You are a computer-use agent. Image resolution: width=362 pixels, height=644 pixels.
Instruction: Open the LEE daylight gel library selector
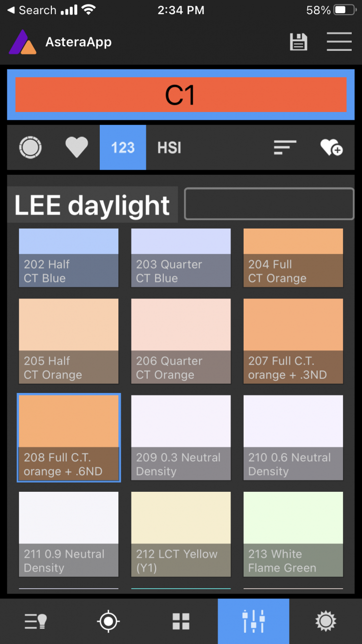(92, 205)
